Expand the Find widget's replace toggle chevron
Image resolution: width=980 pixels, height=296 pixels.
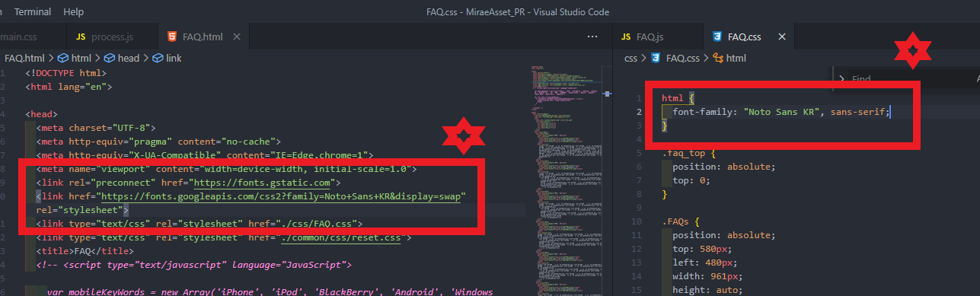841,78
